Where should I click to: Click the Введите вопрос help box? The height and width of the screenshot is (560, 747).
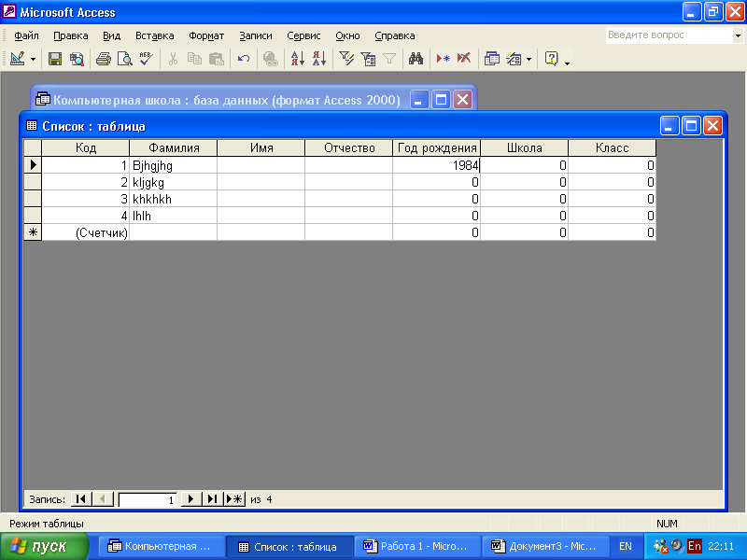tap(669, 35)
